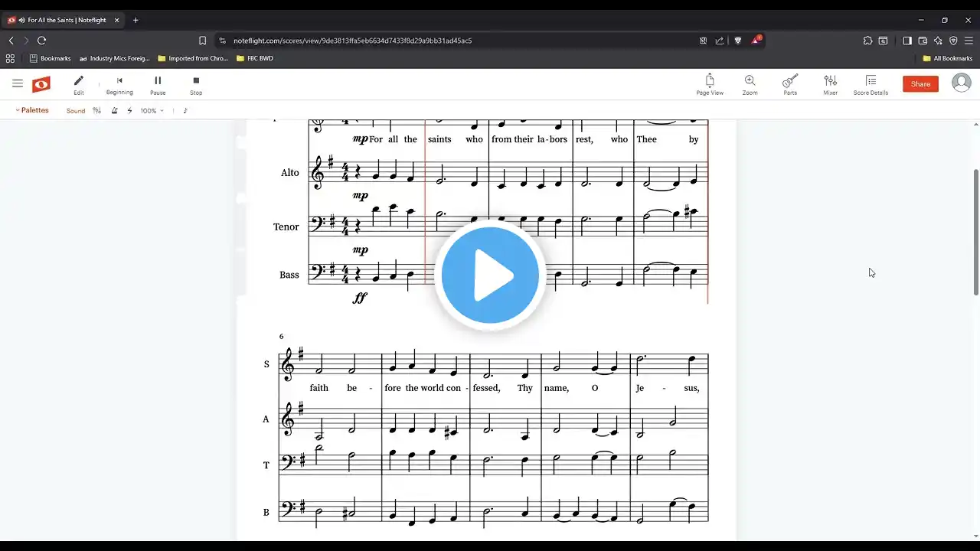The width and height of the screenshot is (980, 551).
Task: Open Page View options
Action: [710, 84]
